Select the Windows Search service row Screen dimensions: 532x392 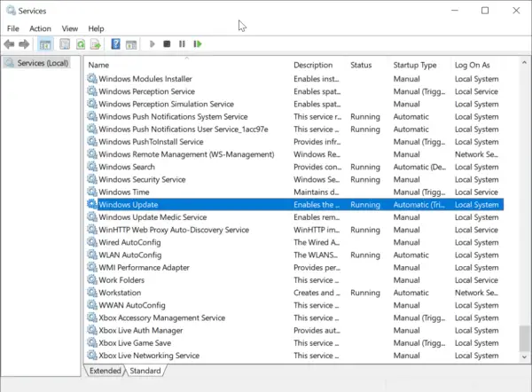(127, 167)
